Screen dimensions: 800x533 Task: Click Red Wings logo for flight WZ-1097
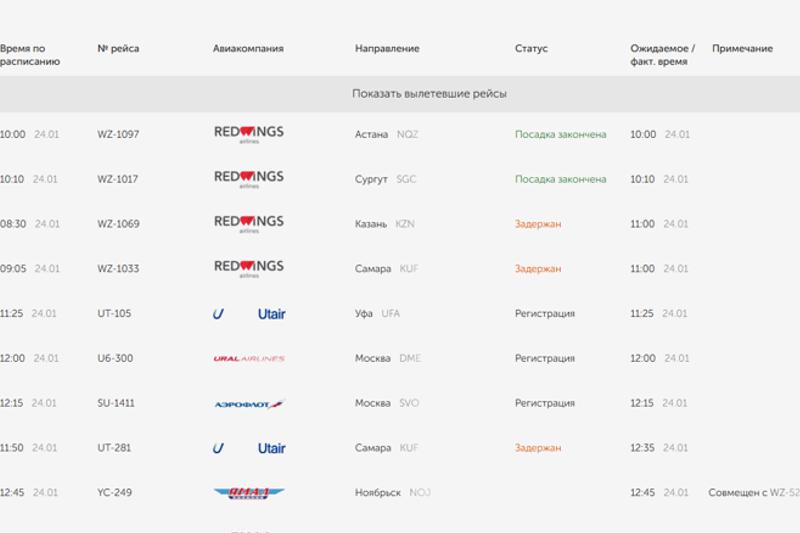click(x=248, y=134)
